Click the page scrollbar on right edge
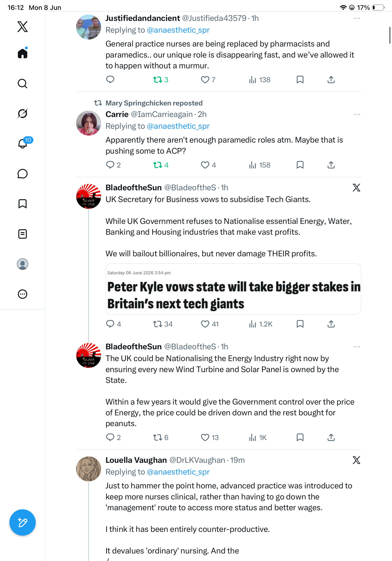392x561 pixels. (x=390, y=35)
